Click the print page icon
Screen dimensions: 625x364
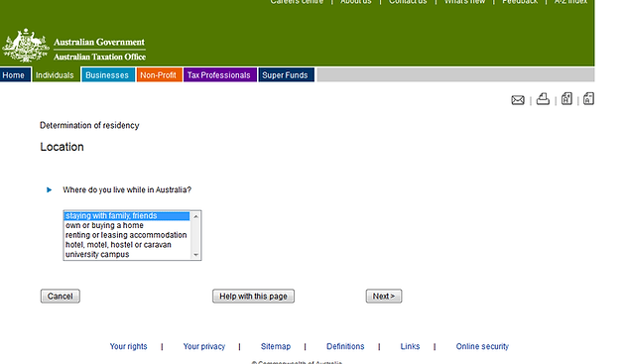[x=543, y=98]
